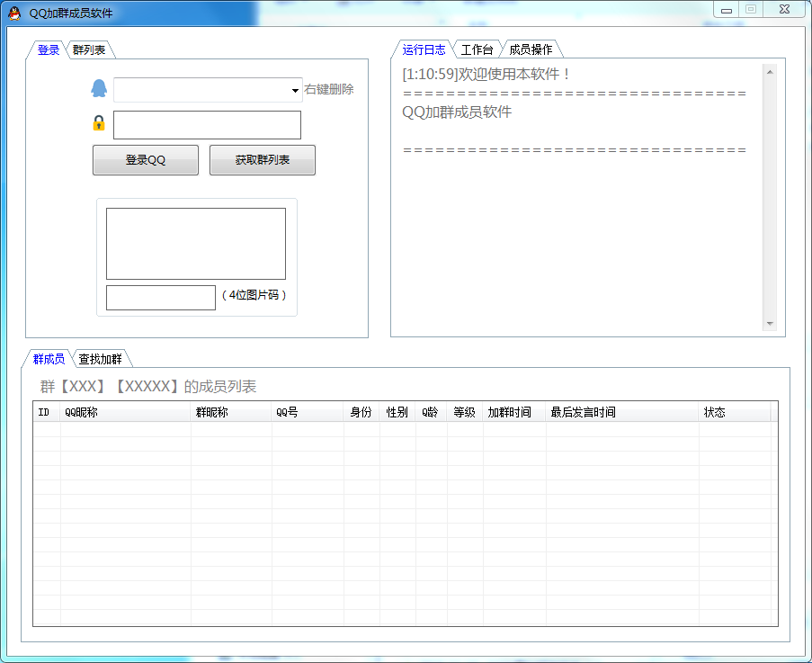This screenshot has width=812, height=663.
Task: Sort by the 状态 column header
Action: point(735,412)
